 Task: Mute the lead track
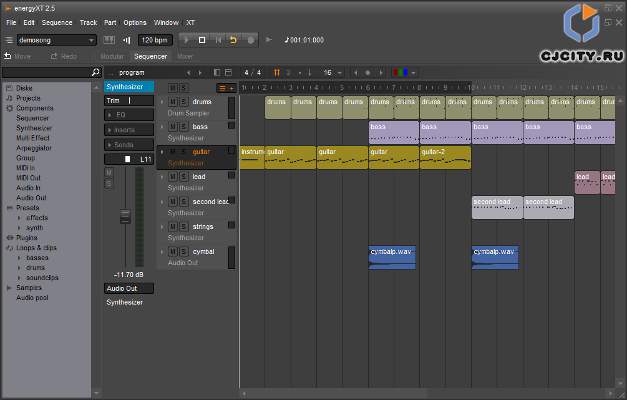pos(173,176)
